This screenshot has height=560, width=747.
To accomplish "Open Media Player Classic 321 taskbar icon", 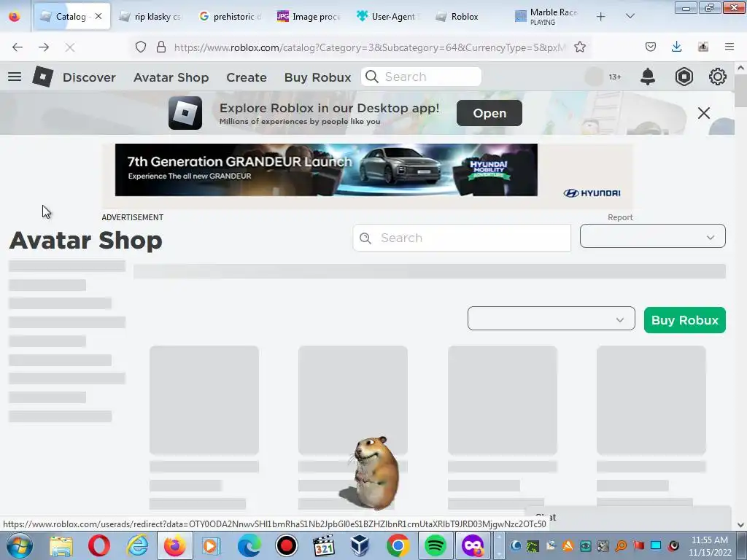I will tap(323, 546).
